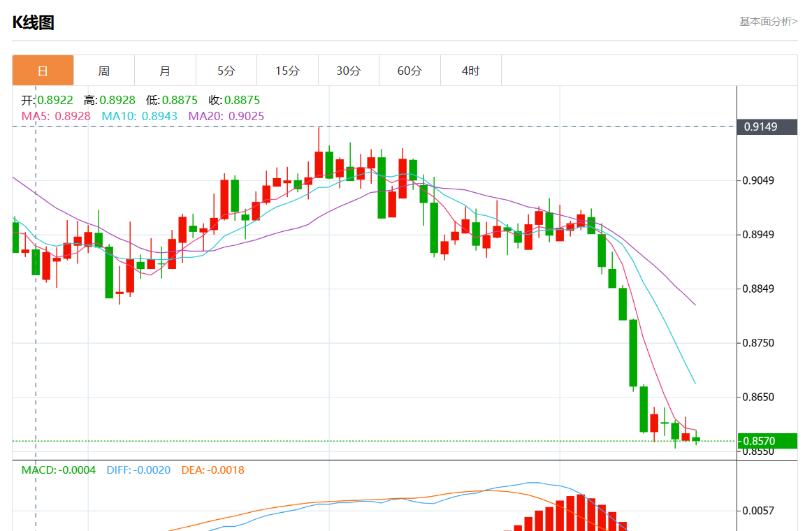Click the 0.9049 axis label
812x531 pixels.
pyautogui.click(x=759, y=181)
